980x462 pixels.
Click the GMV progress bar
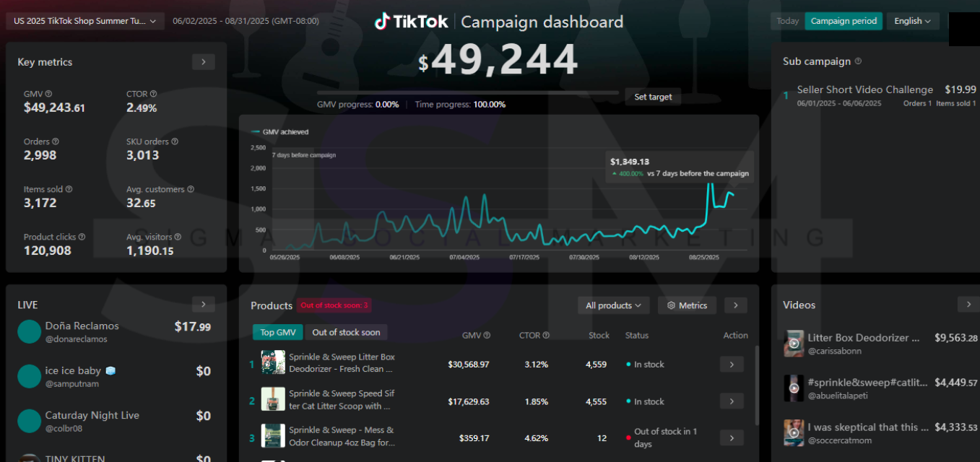[468, 92]
